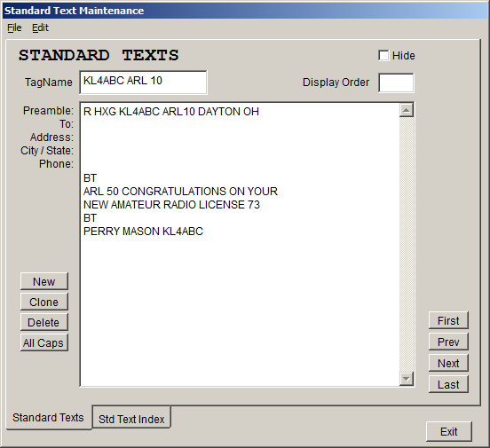Open the File menu
Screen dimensions: 490x448
[14, 28]
